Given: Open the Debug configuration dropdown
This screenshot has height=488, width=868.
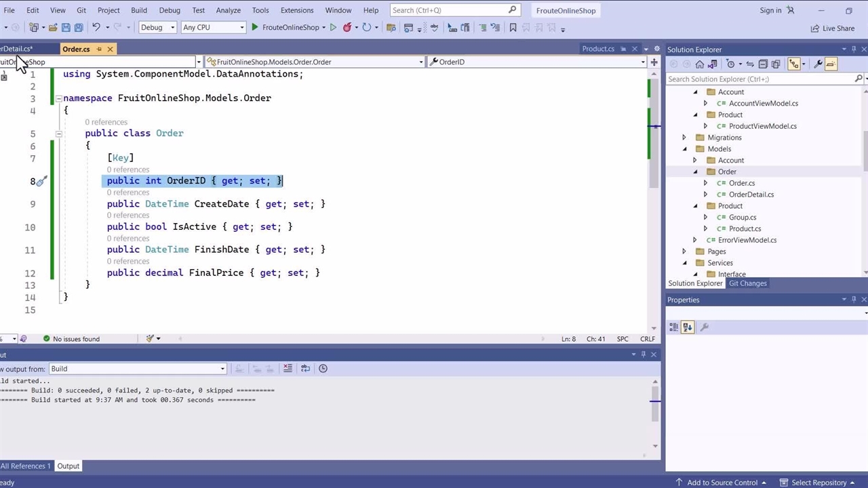Looking at the screenshot, I should 157,28.
